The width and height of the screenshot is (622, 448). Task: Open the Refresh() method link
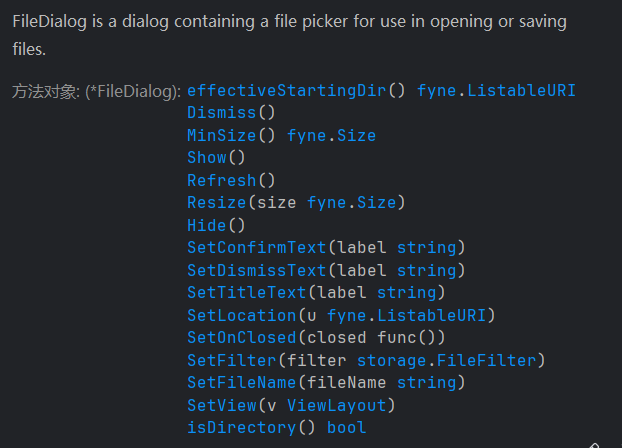(x=221, y=180)
